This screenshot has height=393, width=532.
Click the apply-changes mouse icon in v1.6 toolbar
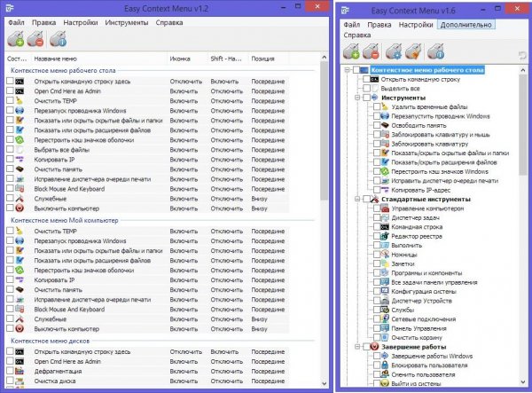point(351,51)
